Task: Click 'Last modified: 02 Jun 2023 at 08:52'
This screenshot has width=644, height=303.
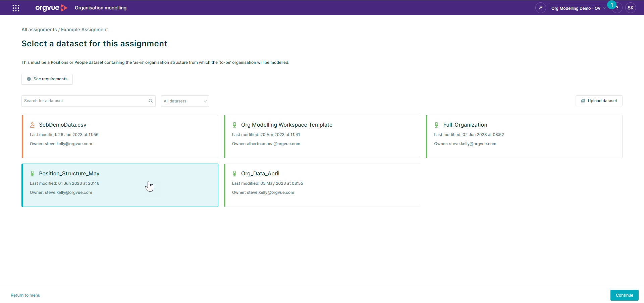Action: 469,135
